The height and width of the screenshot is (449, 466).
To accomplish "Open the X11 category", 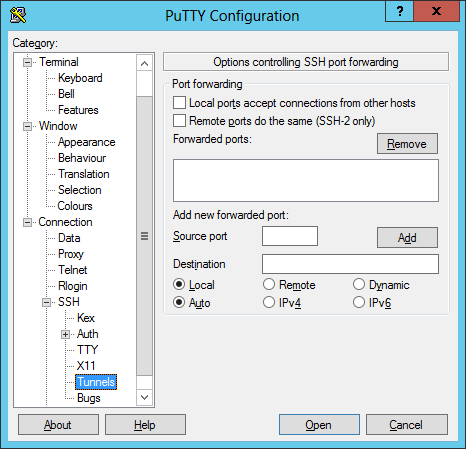I will click(x=86, y=366).
